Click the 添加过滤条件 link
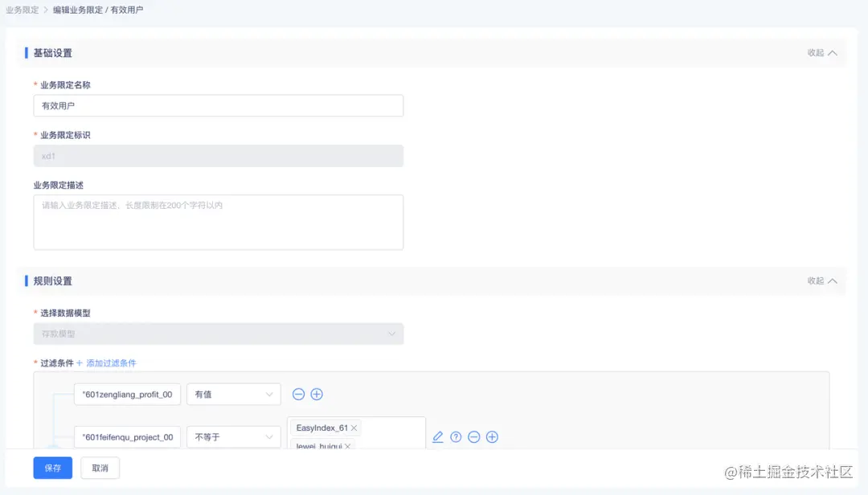Image resolution: width=868 pixels, height=495 pixels. pos(106,363)
